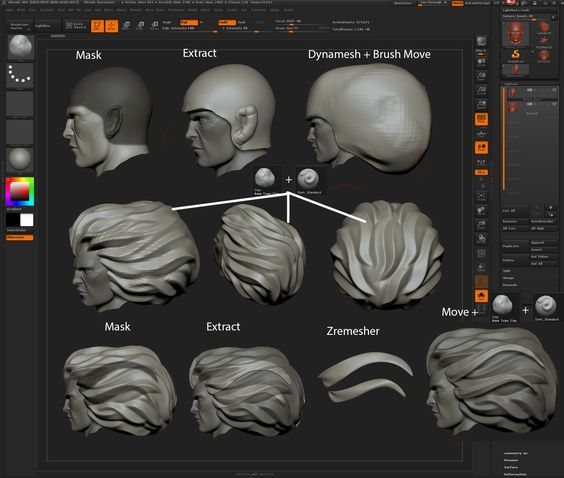Select the white main color swatch

[x=27, y=220]
